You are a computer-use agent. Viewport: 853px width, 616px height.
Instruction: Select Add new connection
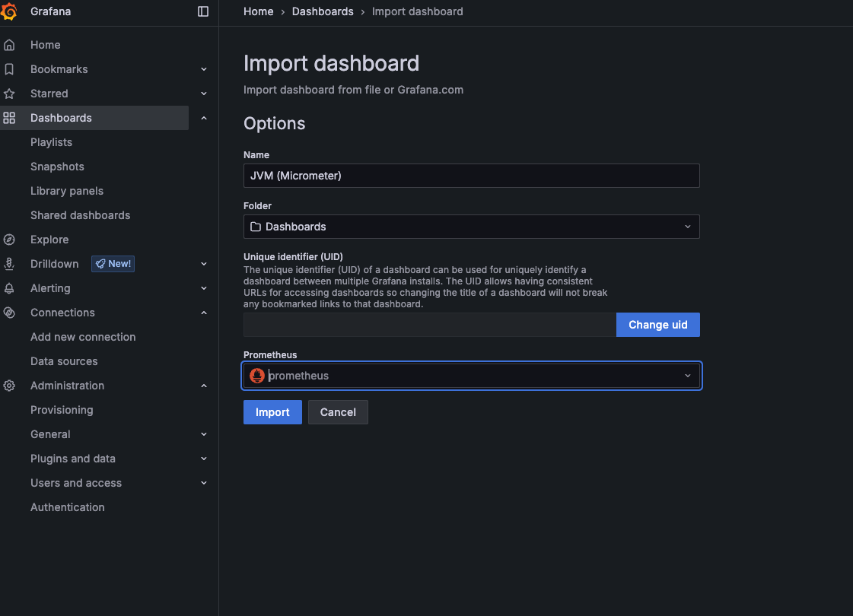click(x=83, y=337)
